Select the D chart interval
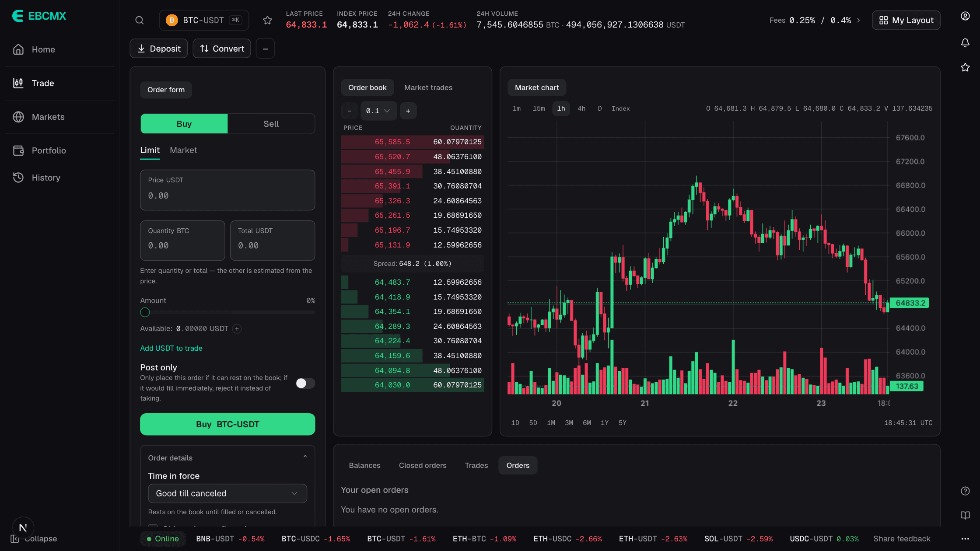 coord(600,108)
